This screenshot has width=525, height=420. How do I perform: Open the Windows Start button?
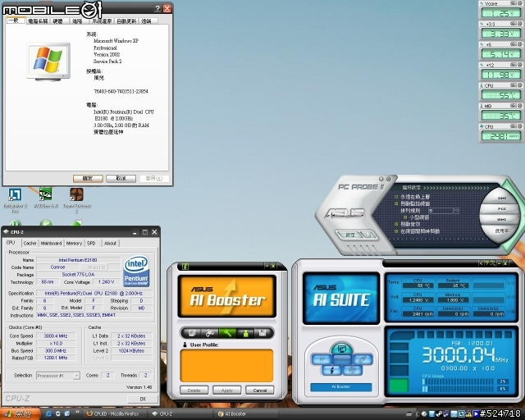[x=20, y=414]
